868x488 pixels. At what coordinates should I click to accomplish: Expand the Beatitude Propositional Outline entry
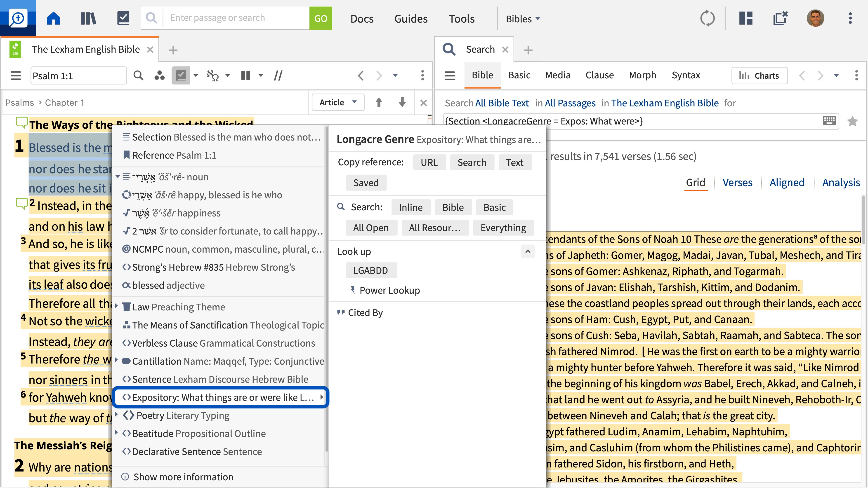pos(117,432)
